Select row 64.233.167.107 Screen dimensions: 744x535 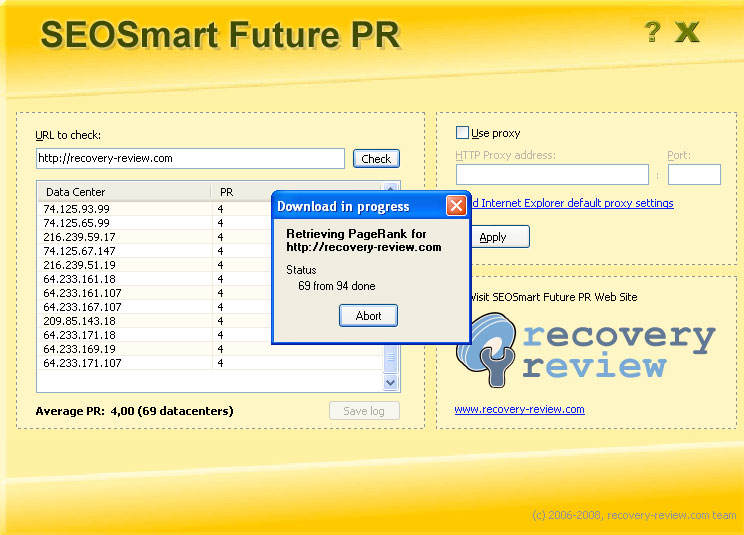tap(154, 307)
